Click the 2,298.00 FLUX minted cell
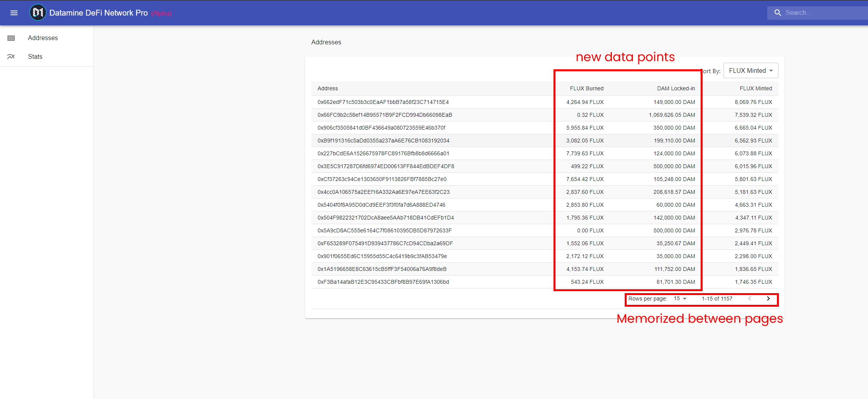868x399 pixels. click(x=754, y=256)
